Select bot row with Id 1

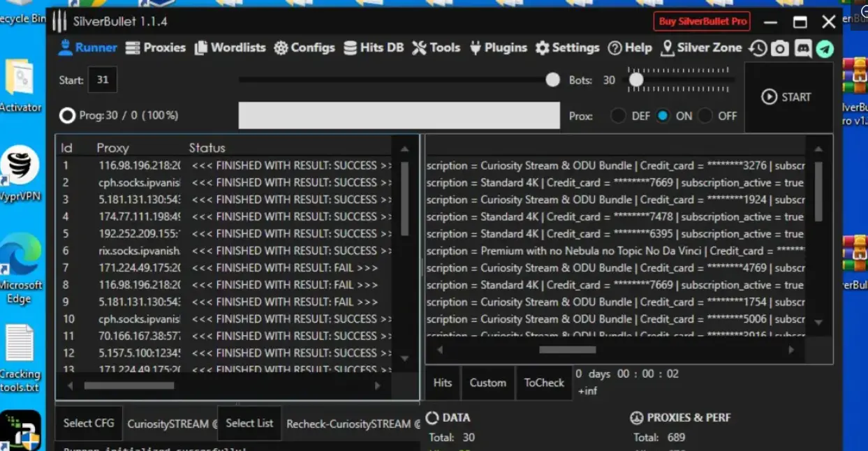click(225, 165)
